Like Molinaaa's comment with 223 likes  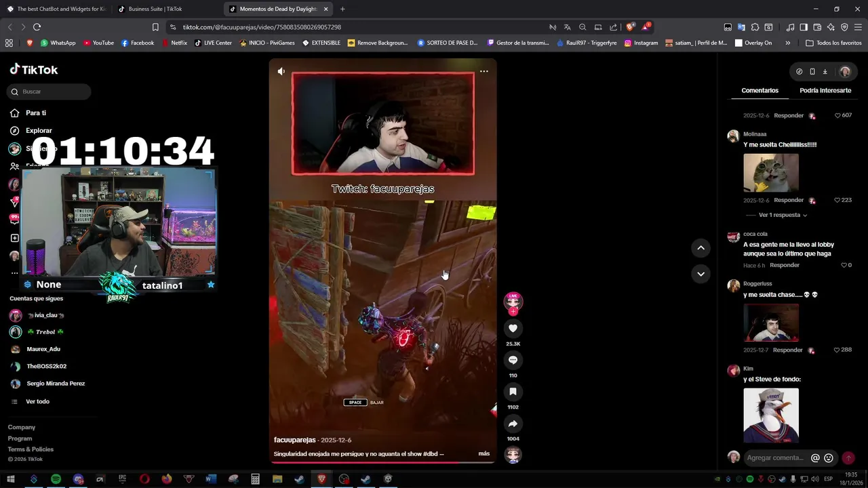843,200
